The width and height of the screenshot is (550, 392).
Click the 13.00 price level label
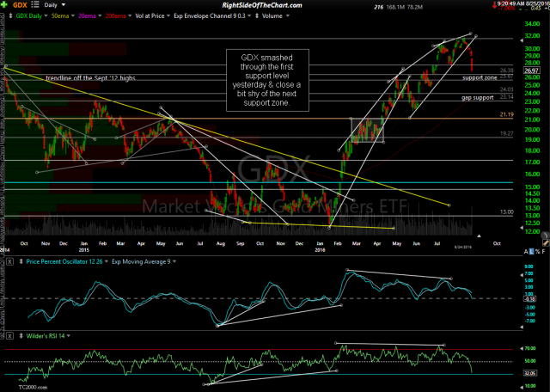[506, 212]
